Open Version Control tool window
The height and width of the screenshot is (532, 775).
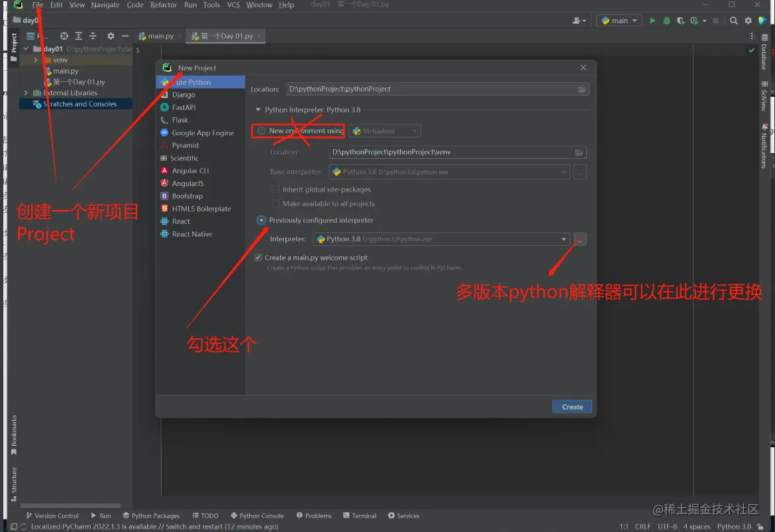52,515
